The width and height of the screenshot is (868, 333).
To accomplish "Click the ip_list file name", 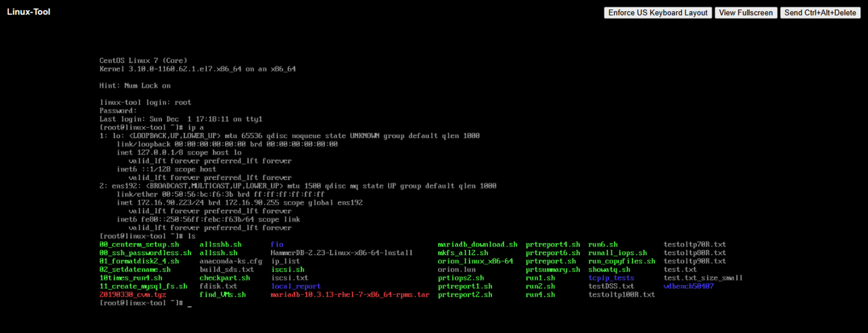I will pos(285,261).
